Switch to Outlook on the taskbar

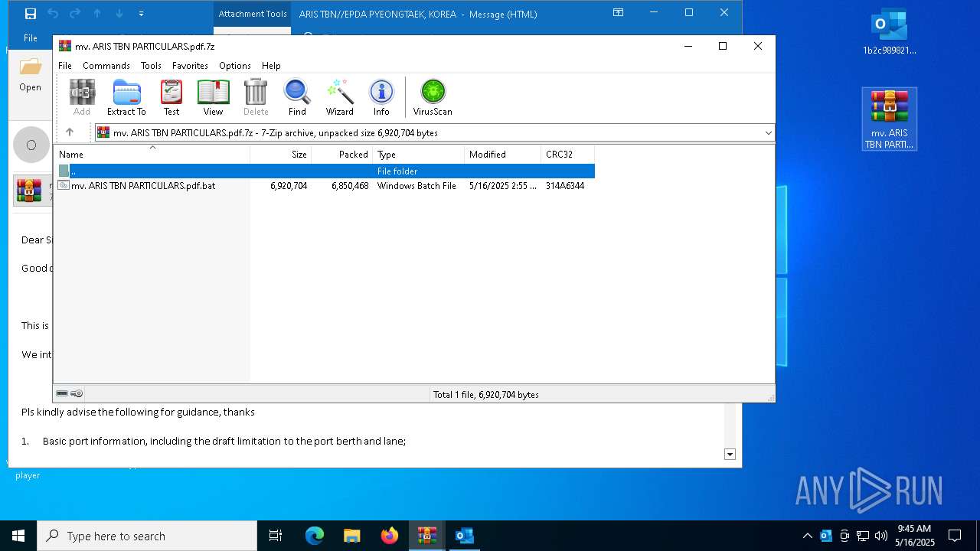[464, 536]
